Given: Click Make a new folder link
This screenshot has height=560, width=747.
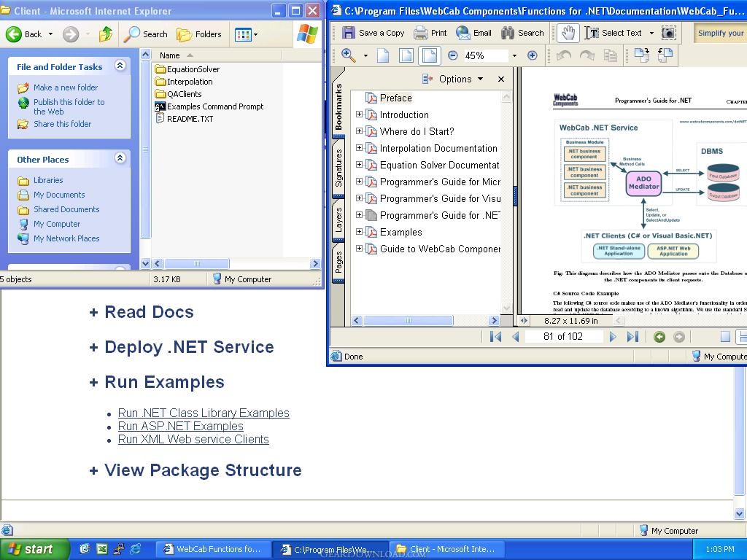Looking at the screenshot, I should [x=65, y=87].
